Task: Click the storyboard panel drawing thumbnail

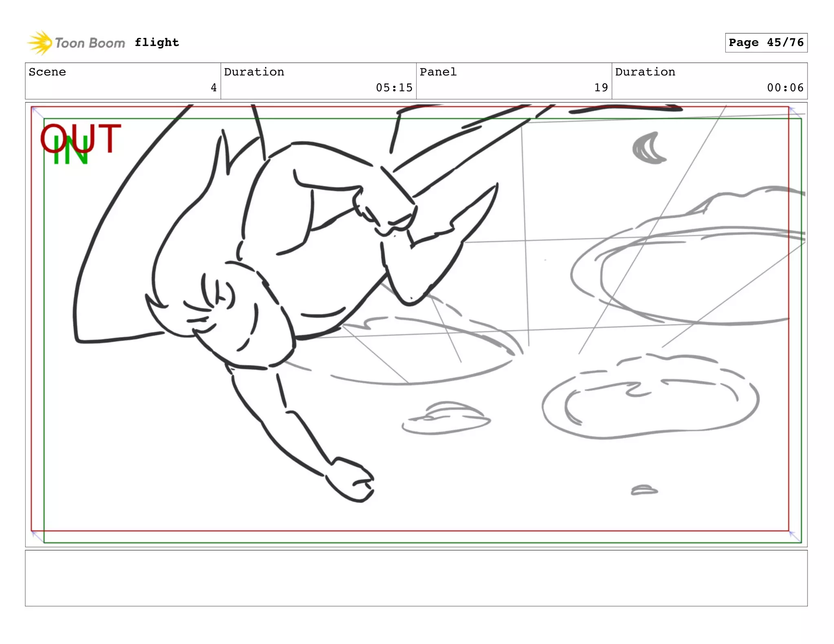Action: [416, 324]
